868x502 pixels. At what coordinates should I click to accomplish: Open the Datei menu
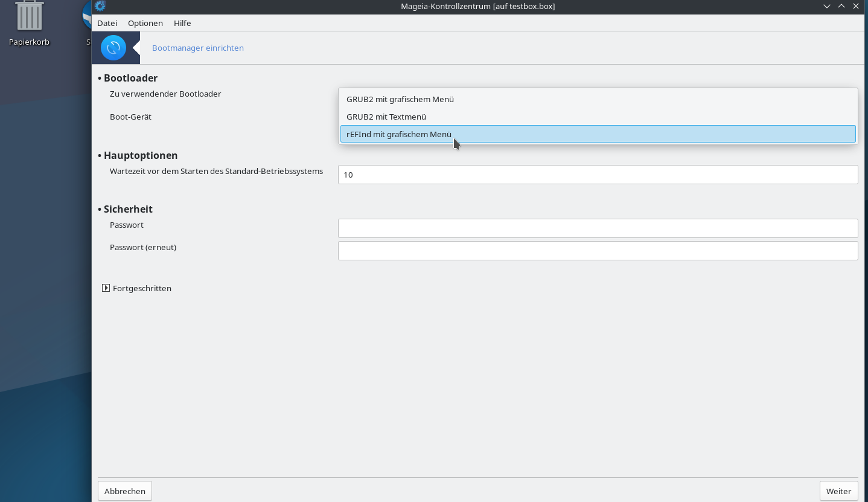pos(107,23)
